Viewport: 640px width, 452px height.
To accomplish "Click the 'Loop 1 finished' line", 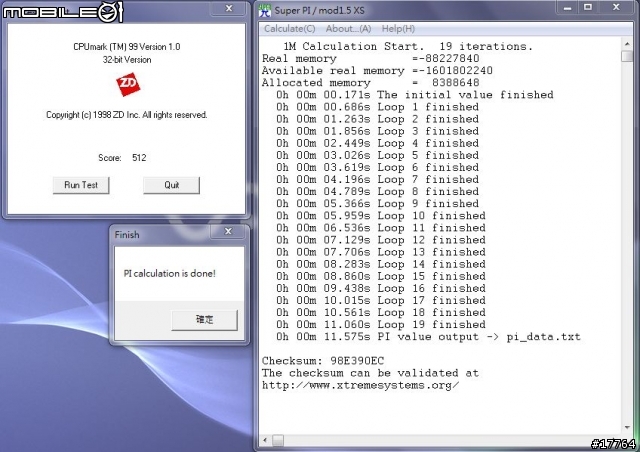I will (378, 107).
